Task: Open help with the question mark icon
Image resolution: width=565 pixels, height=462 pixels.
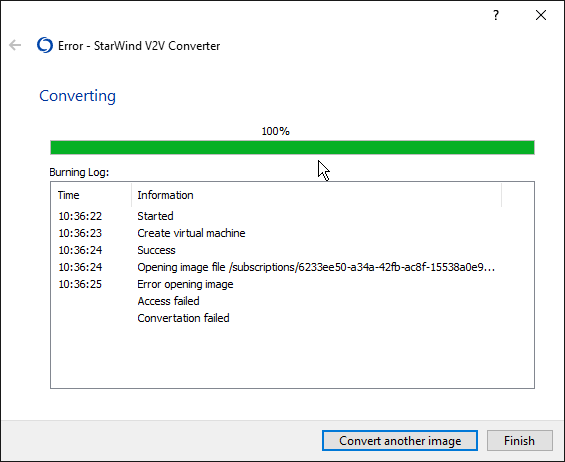Action: pos(496,15)
